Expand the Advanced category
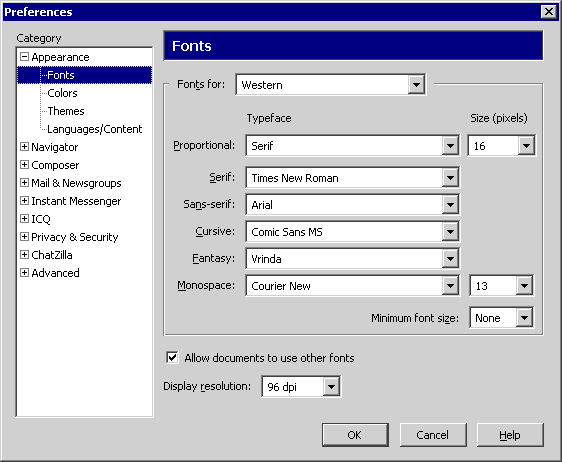Viewport: 562px width, 462px height. (24, 272)
